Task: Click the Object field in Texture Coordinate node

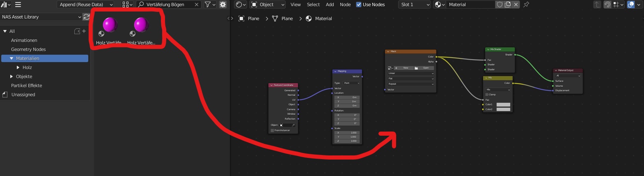Action: [x=288, y=125]
